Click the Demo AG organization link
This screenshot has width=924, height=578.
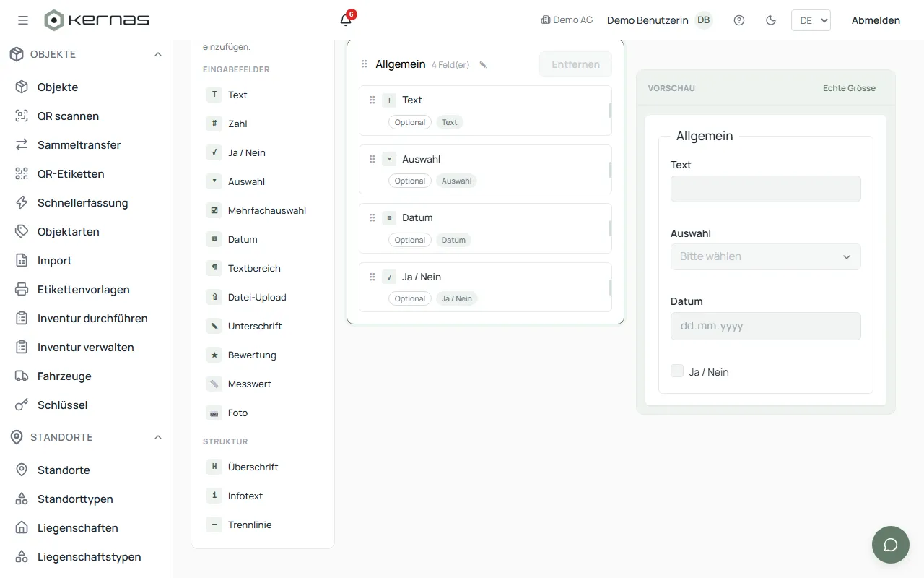coord(567,20)
